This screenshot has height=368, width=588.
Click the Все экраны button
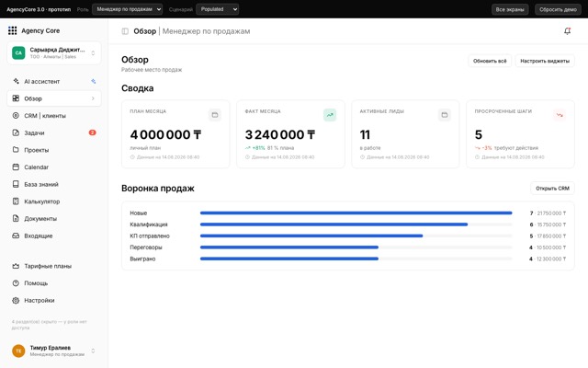[510, 9]
